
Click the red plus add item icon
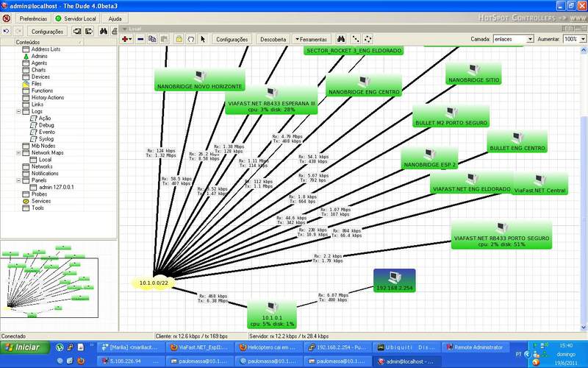(126, 39)
